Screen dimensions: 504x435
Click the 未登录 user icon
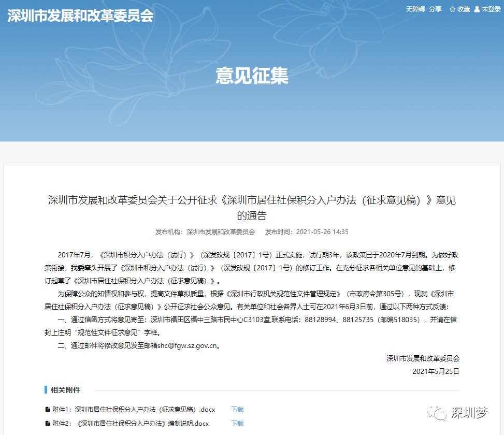(477, 9)
